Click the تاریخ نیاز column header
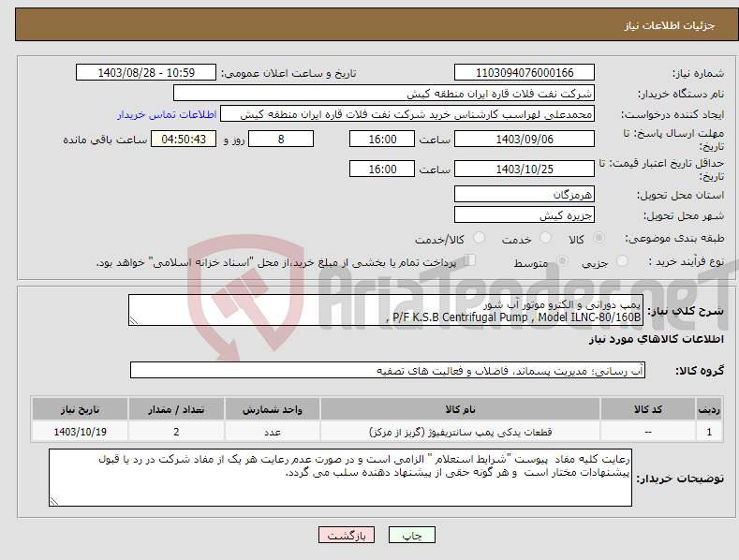This screenshot has width=739, height=560. click(81, 409)
